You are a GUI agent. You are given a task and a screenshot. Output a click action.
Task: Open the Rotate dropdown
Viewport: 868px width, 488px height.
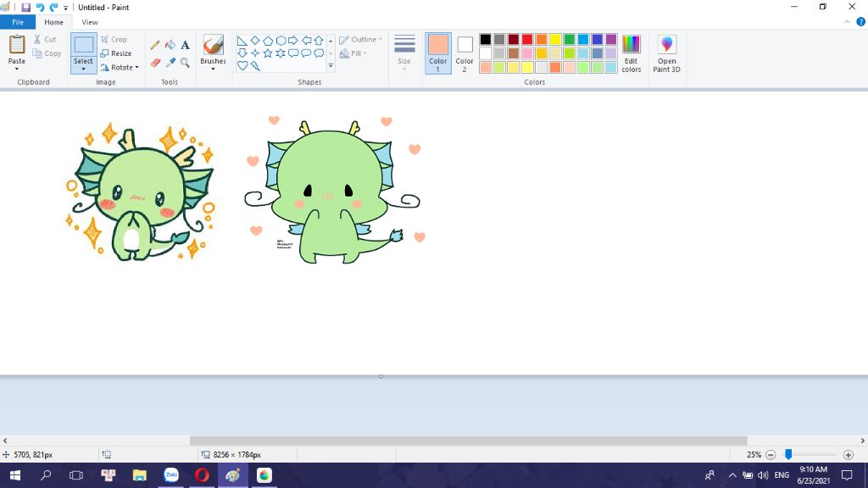click(120, 67)
